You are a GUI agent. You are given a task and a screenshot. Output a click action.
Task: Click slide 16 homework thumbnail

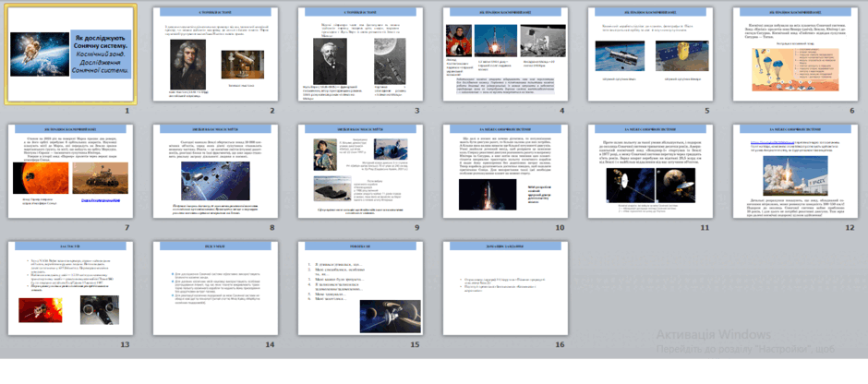tap(505, 288)
